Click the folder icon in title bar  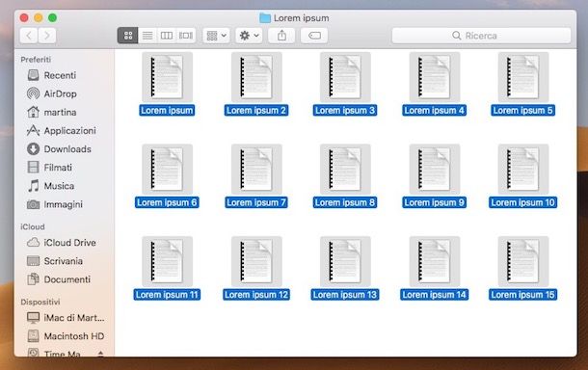click(x=265, y=17)
